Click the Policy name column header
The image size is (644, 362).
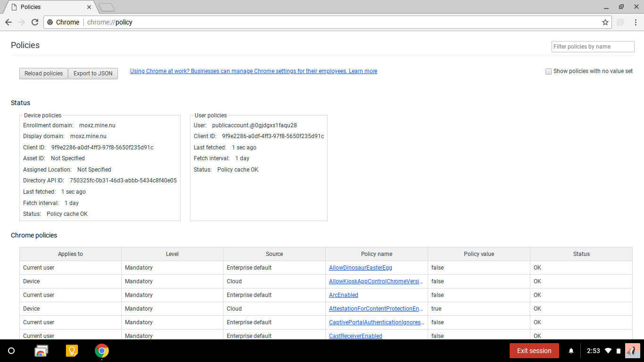[377, 254]
